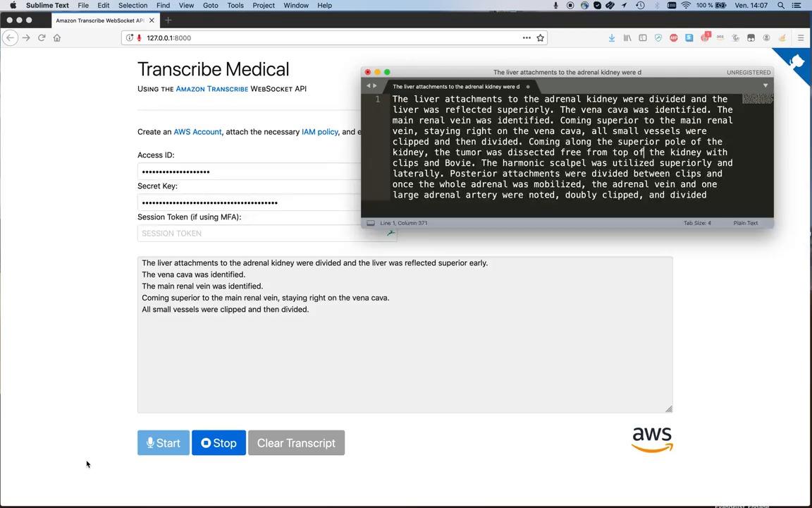The width and height of the screenshot is (812, 508).
Task: Open the Plain Text syntax selector
Action: (x=745, y=223)
